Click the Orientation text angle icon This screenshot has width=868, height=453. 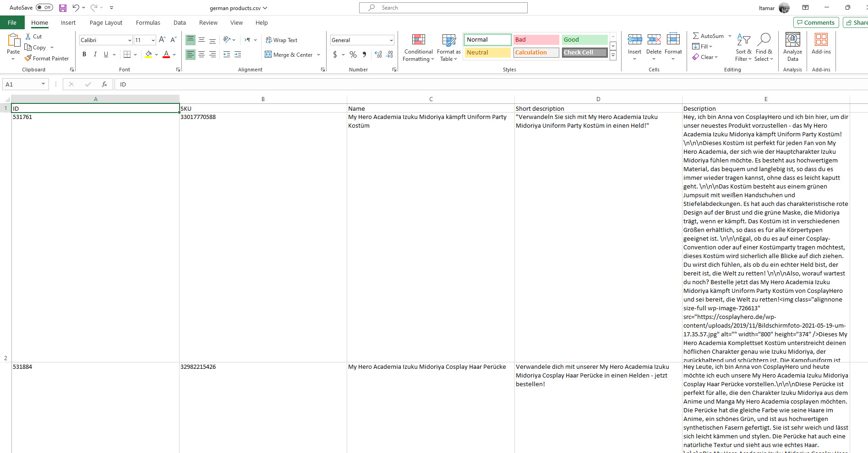coord(227,40)
